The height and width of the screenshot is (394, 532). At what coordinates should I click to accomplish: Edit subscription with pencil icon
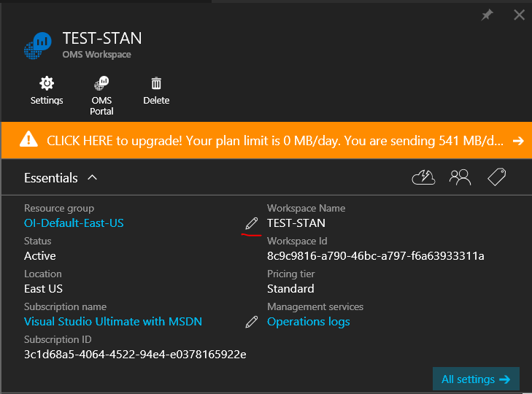tap(252, 321)
